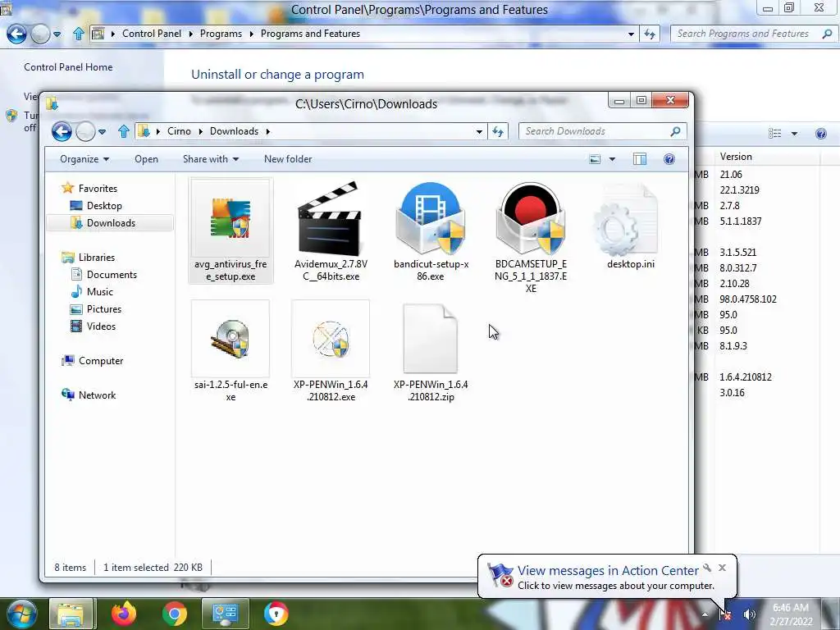
Task: Open help in Downloads window toolbar
Action: 669,159
